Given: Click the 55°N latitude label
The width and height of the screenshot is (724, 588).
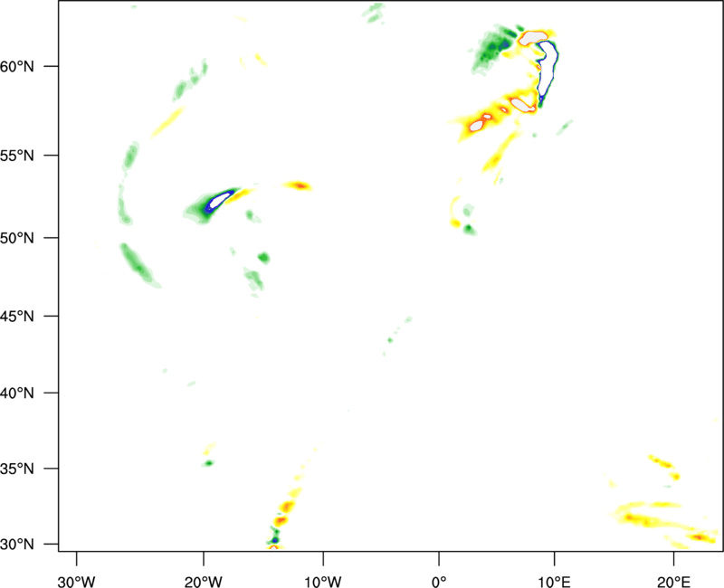Looking at the screenshot, I should (17, 156).
